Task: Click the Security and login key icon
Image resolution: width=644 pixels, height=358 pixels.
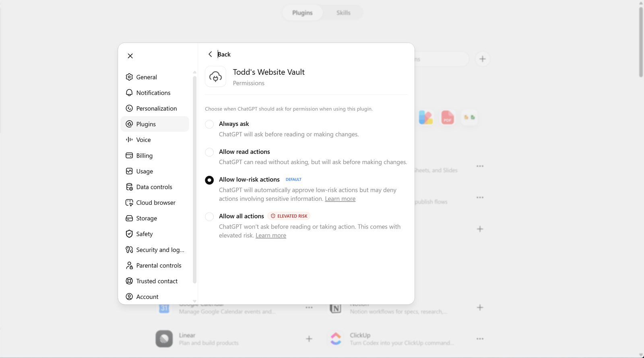Action: [x=129, y=249]
